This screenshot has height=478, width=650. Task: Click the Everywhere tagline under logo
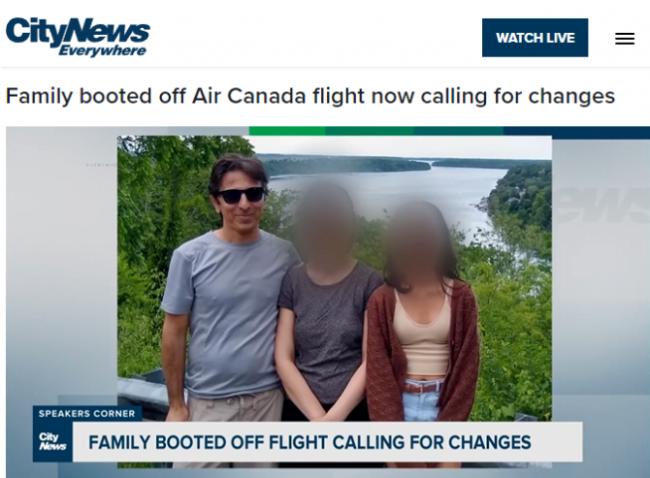(x=102, y=51)
